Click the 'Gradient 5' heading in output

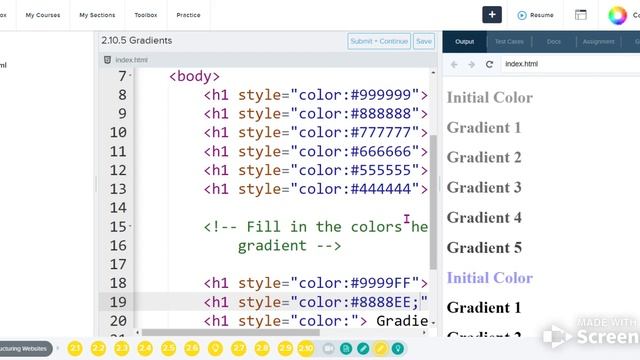(484, 248)
